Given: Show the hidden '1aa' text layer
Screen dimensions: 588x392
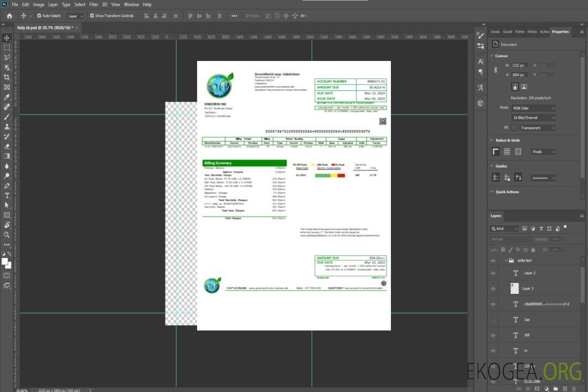Looking at the screenshot, I should click(493, 320).
